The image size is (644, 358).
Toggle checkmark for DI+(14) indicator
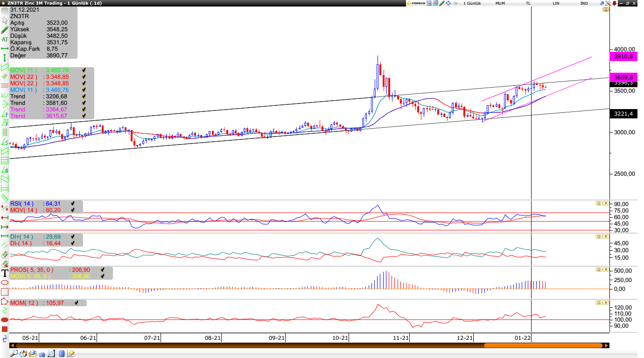(73, 237)
